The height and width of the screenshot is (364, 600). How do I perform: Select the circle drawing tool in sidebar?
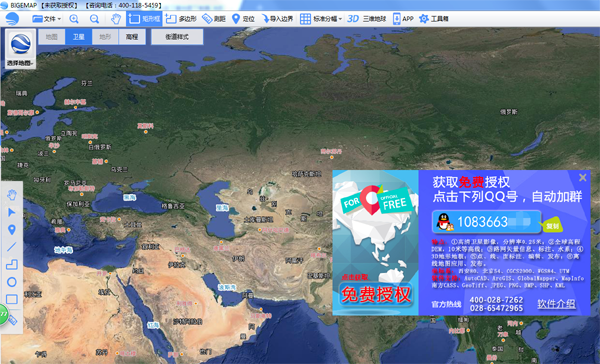(12, 282)
